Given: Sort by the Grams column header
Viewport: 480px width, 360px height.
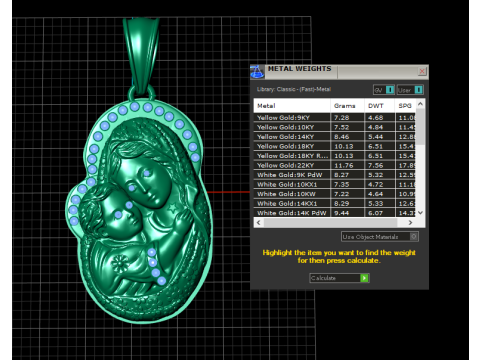Looking at the screenshot, I should tap(347, 106).
